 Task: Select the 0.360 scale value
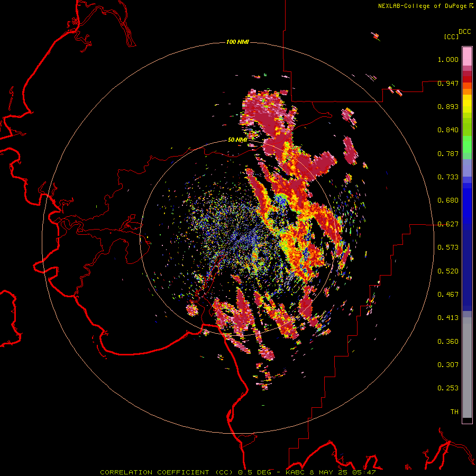click(x=448, y=341)
